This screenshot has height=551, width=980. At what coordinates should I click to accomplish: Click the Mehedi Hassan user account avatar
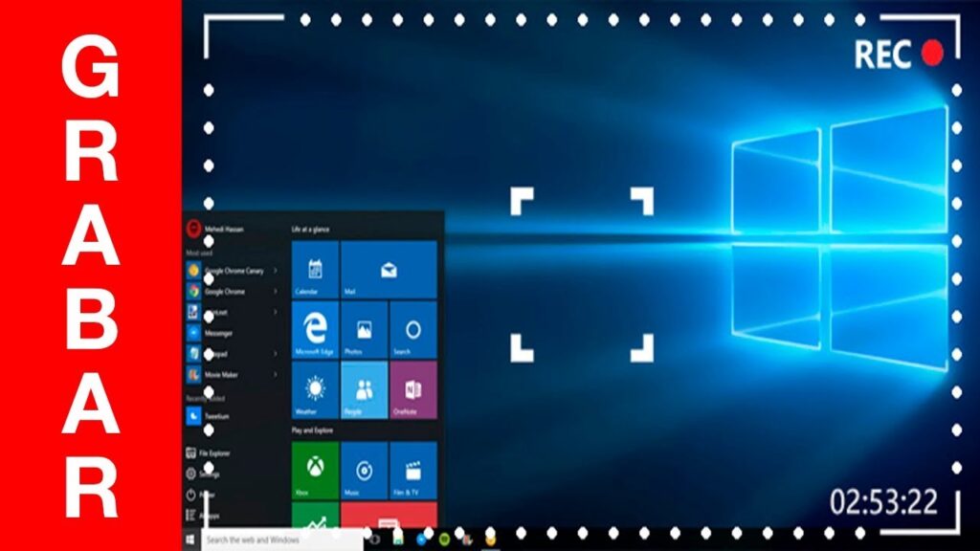tap(193, 228)
